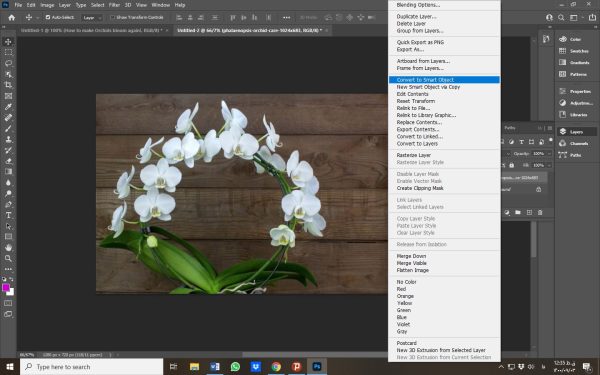Click the magenta foreground color swatch
This screenshot has height=375, width=600.
point(6,288)
